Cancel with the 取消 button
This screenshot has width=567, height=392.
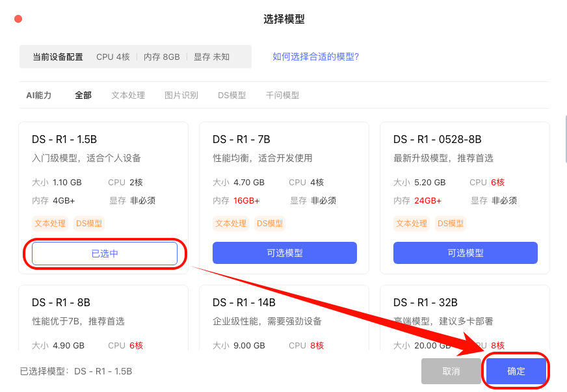tap(451, 371)
